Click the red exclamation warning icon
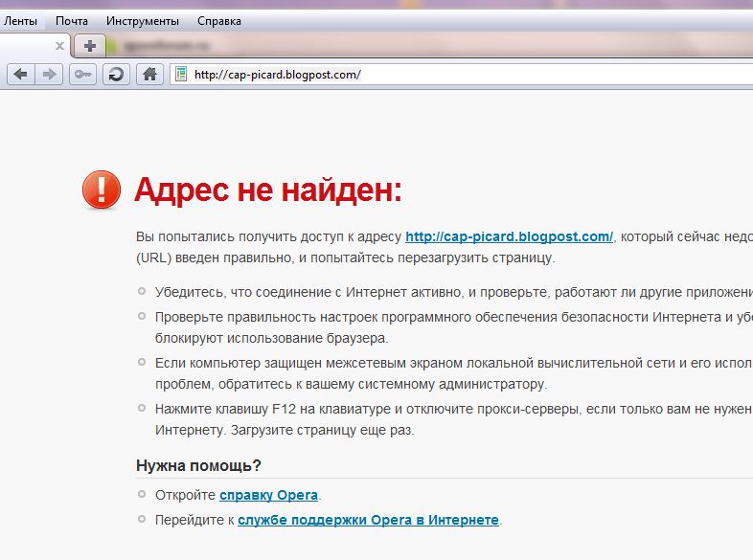This screenshot has width=753, height=560. point(102,190)
